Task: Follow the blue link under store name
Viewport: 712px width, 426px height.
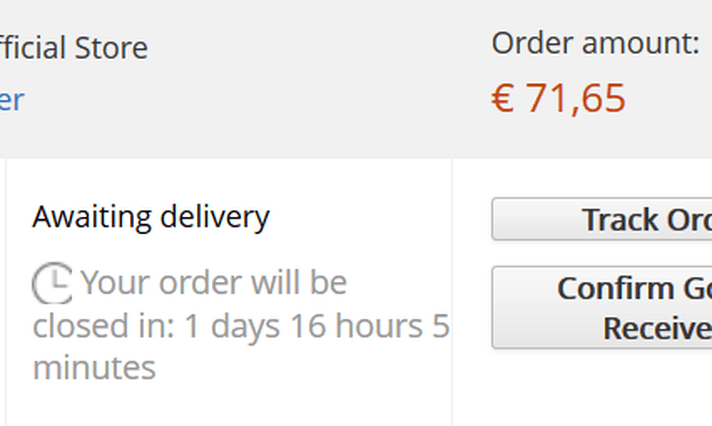Action: [11, 99]
